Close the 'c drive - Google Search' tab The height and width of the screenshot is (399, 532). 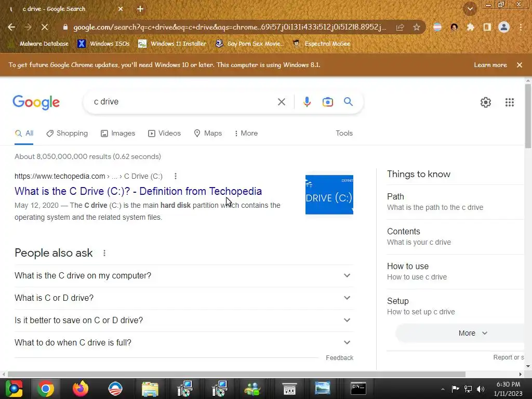point(121,9)
